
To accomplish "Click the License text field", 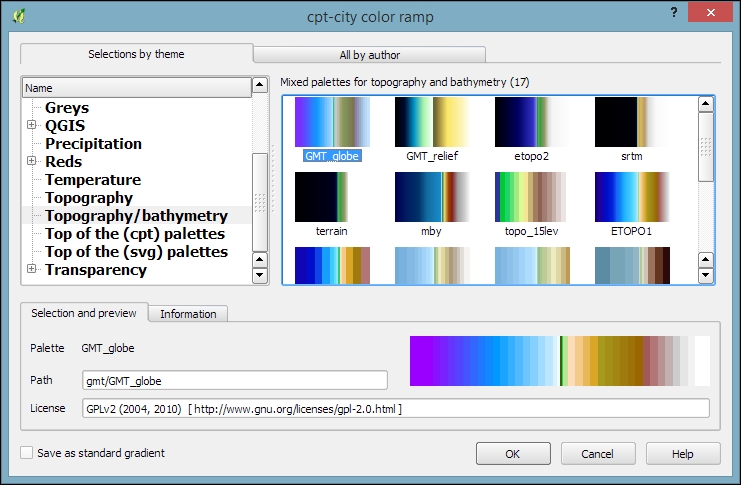I will pyautogui.click(x=396, y=408).
